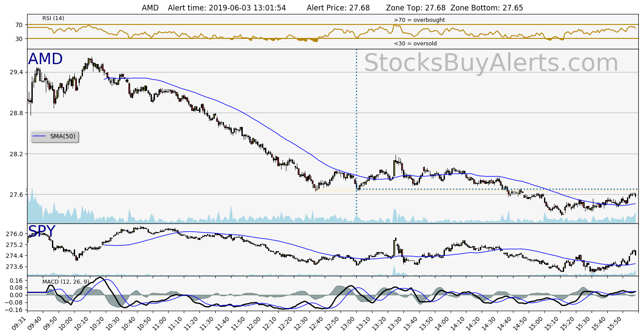Click 'Alert Price: 27.68' in the title

tap(338, 8)
